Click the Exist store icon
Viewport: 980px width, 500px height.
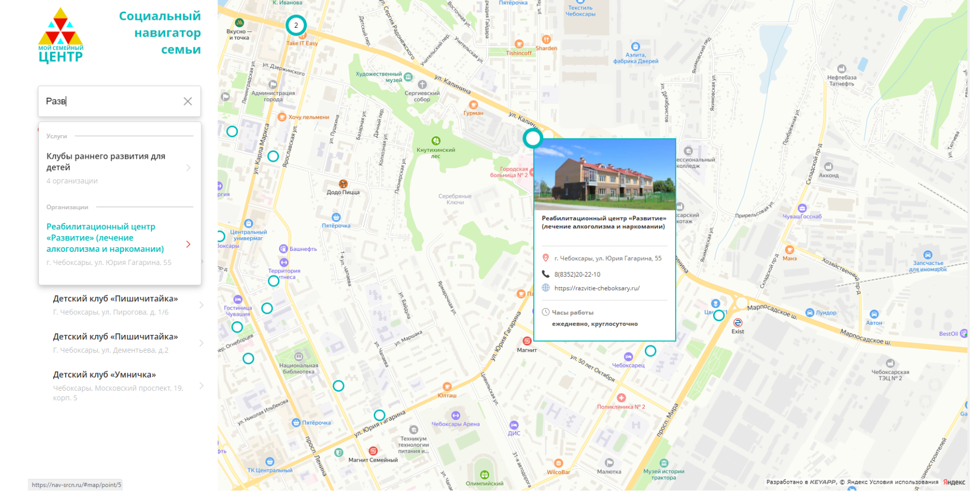[738, 323]
